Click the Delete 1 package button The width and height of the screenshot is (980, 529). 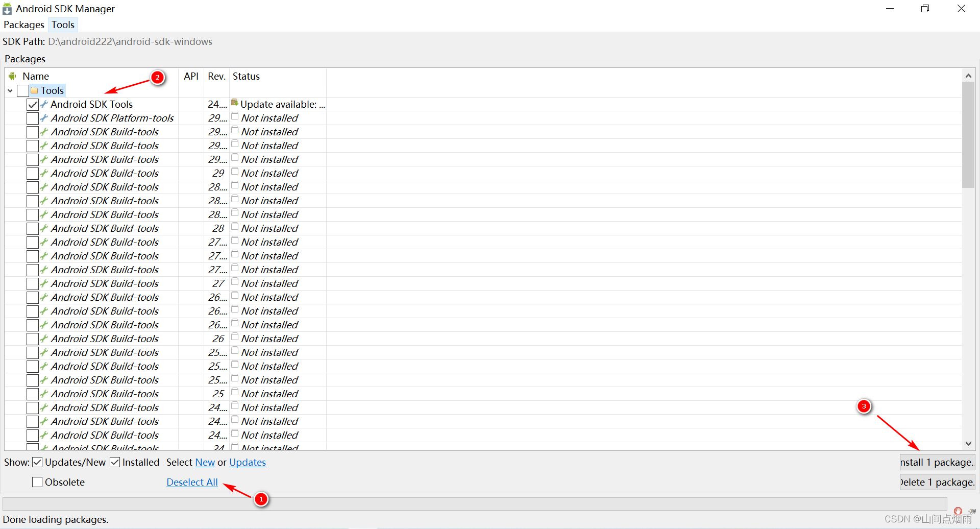[937, 482]
